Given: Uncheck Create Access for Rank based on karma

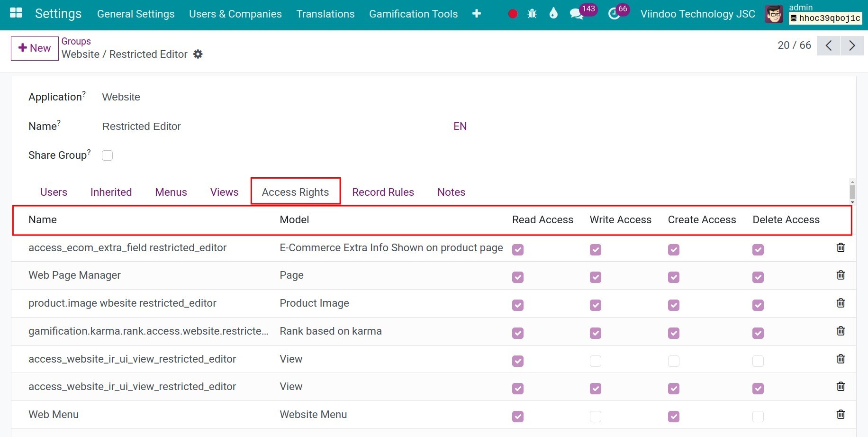Looking at the screenshot, I should click(674, 333).
